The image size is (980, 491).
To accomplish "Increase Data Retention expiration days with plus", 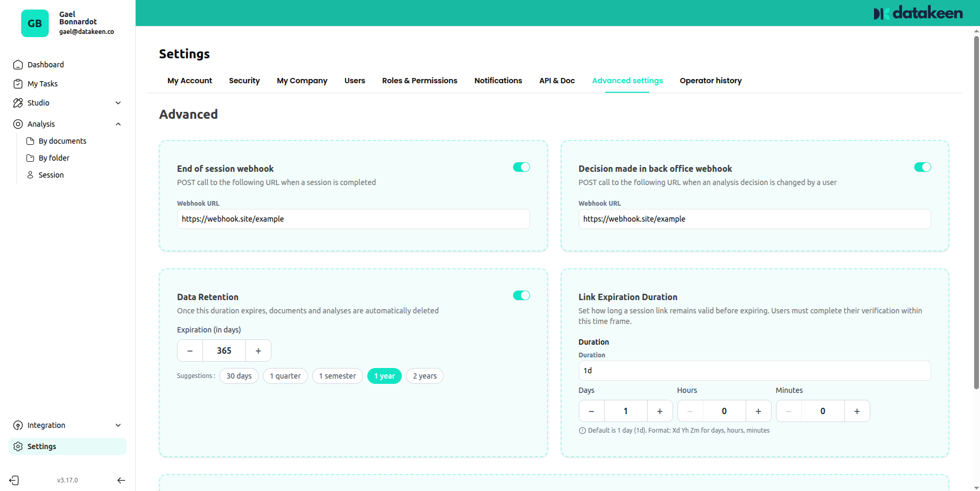I will [x=258, y=350].
